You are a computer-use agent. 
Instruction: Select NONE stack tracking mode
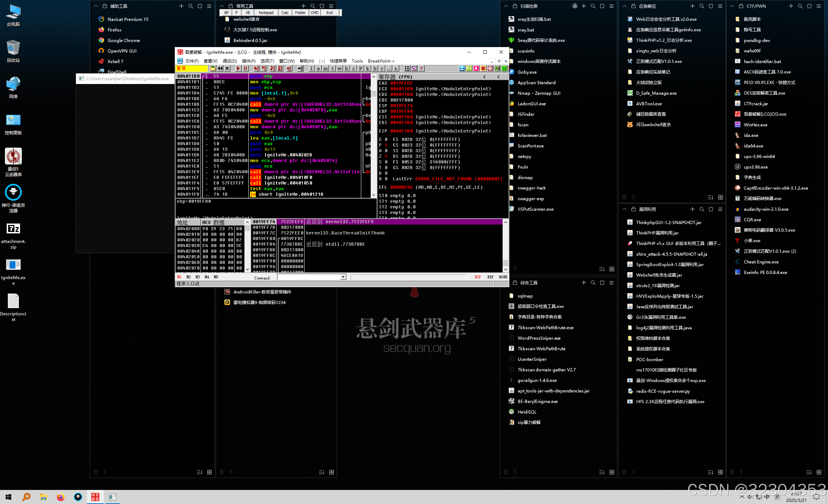tap(503, 277)
